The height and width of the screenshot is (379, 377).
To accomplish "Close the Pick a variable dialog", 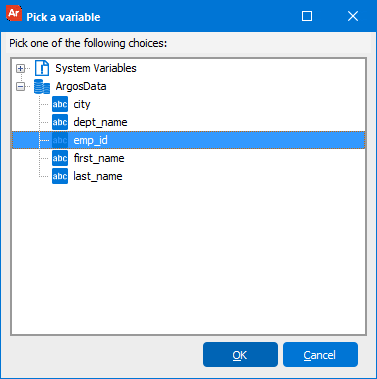I will tap(353, 16).
